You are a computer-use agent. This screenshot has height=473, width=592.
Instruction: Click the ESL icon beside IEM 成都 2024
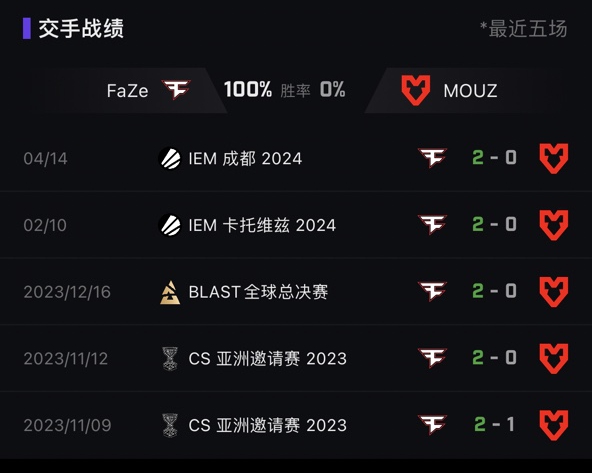[x=169, y=158]
